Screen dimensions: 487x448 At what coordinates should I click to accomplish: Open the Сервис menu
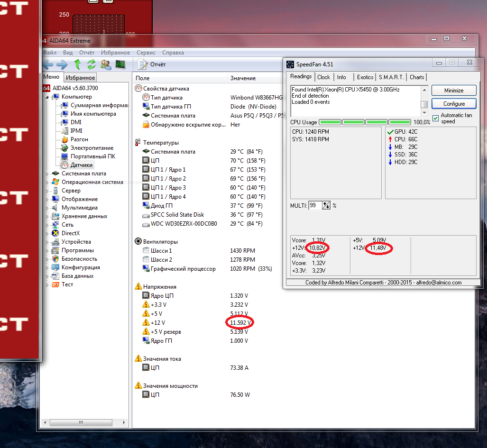coord(146,53)
